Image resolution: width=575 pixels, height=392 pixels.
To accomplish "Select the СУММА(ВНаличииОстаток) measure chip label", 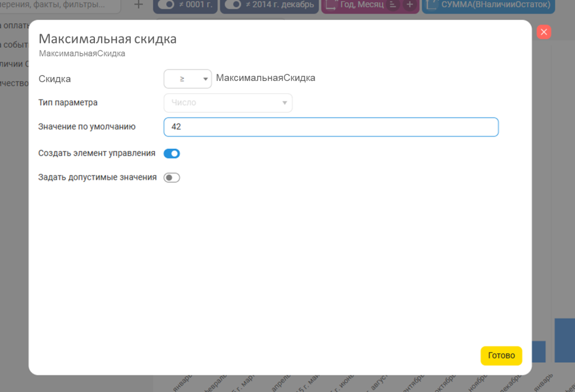I will coord(495,4).
